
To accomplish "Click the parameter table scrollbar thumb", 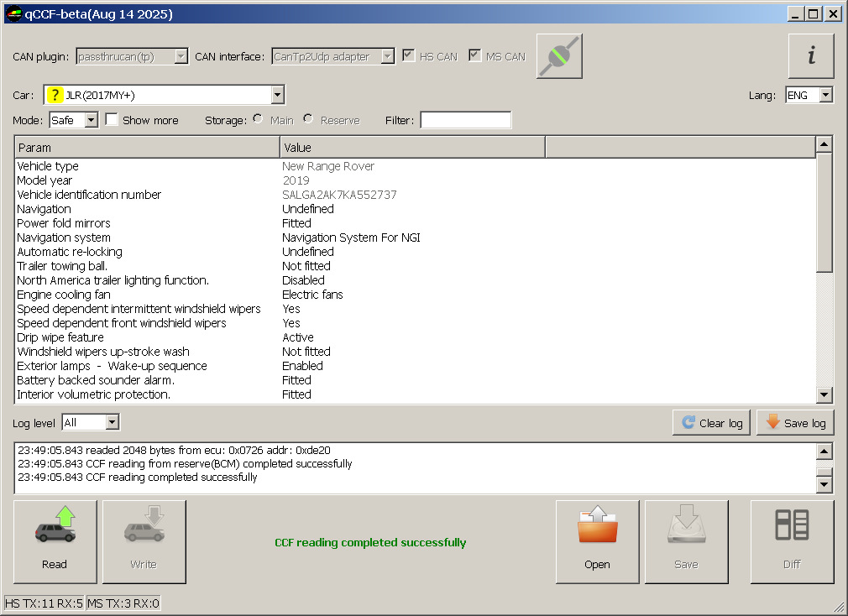I will (824, 212).
